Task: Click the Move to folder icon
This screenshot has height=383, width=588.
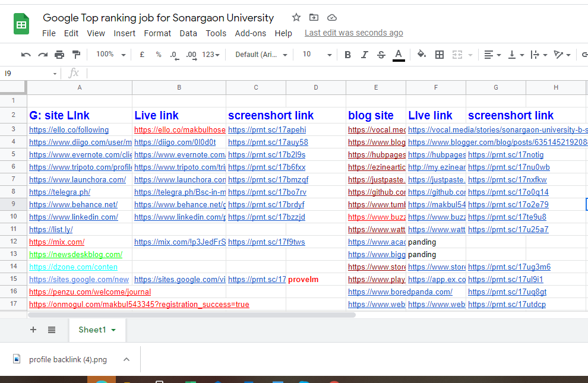Action: pos(314,18)
